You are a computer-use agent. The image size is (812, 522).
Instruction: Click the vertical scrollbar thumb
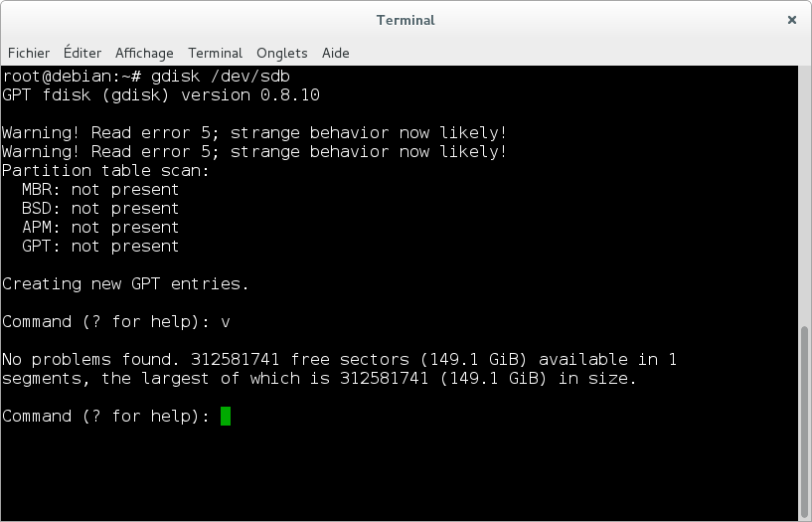click(804, 422)
